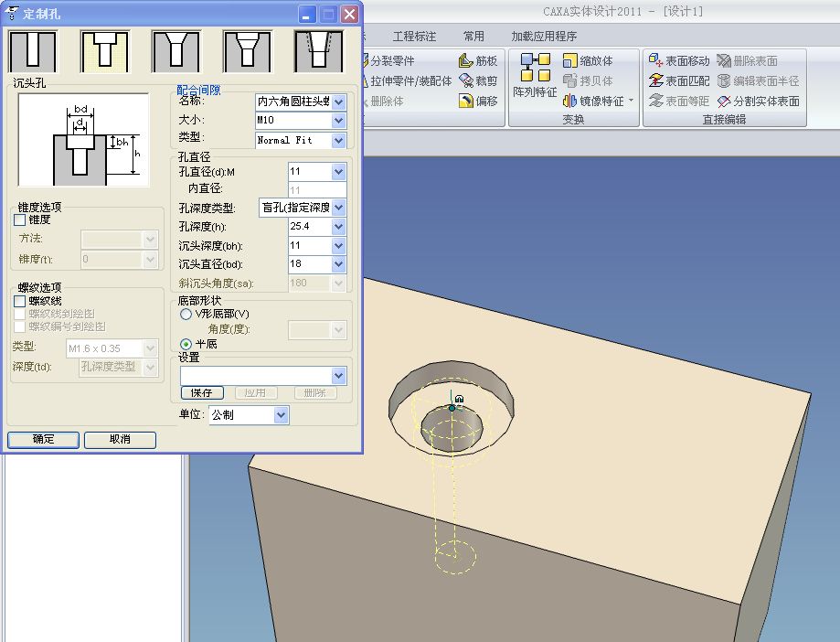Select the 筋板 rib tool
The width and height of the screenshot is (840, 642).
click(x=479, y=61)
